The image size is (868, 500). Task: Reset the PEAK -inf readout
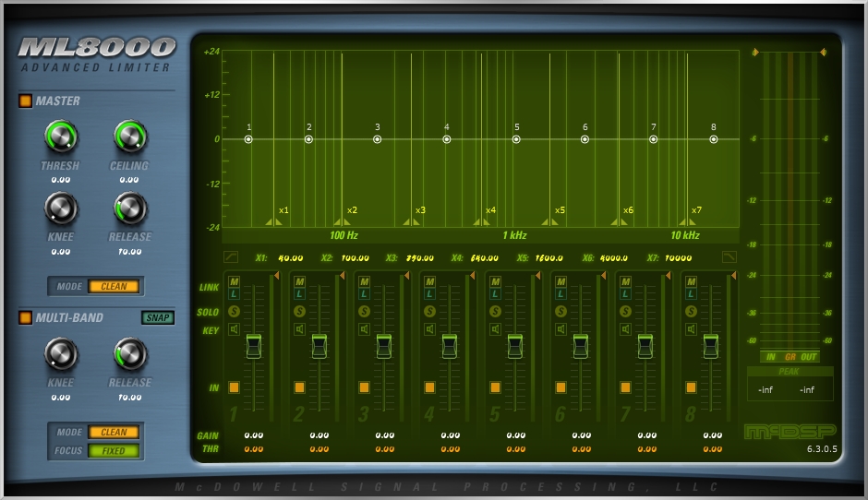pyautogui.click(x=790, y=390)
